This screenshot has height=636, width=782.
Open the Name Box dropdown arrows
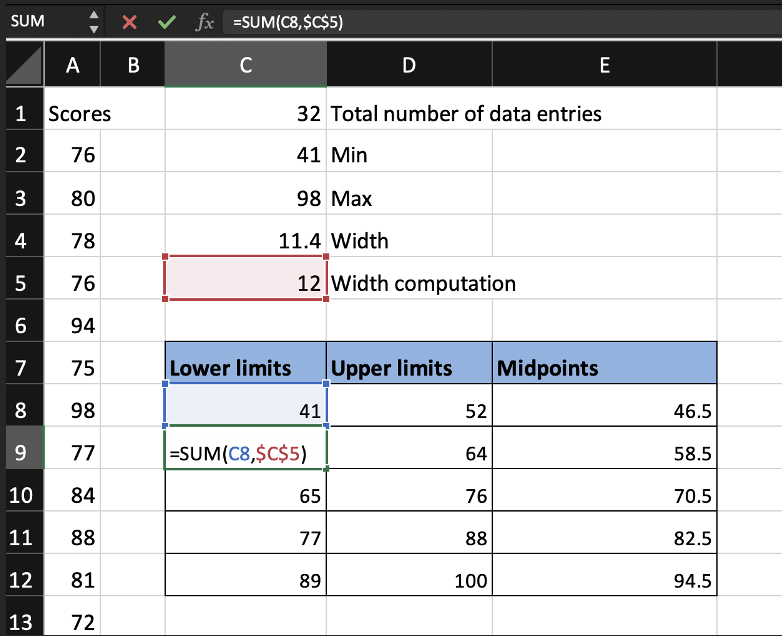click(x=94, y=21)
